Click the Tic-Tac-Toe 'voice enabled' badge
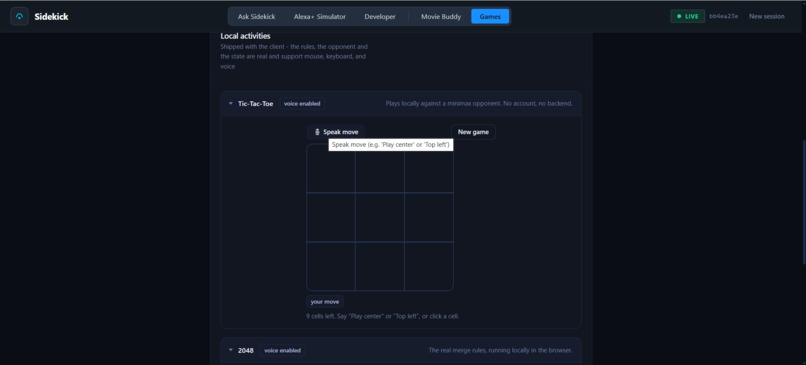 click(x=302, y=103)
